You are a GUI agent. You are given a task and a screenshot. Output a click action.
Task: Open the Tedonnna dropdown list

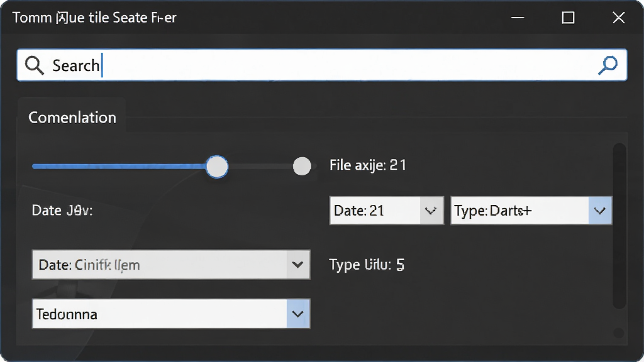point(171,314)
